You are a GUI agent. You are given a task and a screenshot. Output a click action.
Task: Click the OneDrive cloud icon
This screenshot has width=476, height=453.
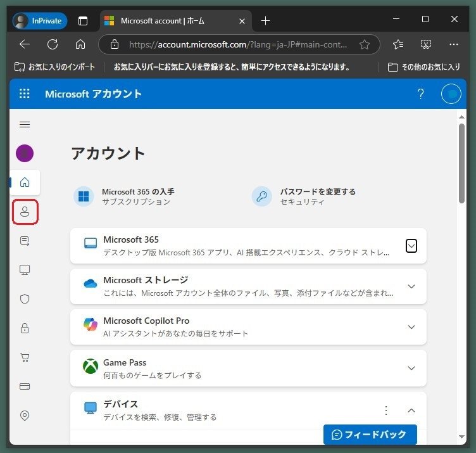click(91, 284)
